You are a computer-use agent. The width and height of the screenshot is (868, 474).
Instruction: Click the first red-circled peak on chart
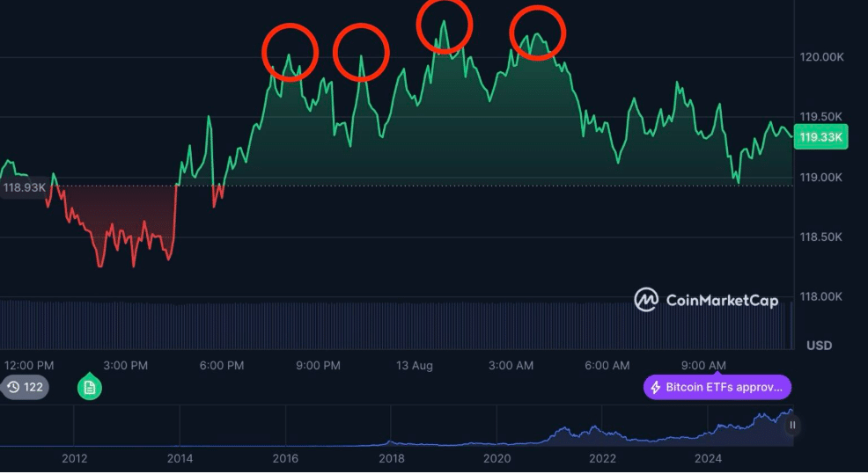[291, 53]
